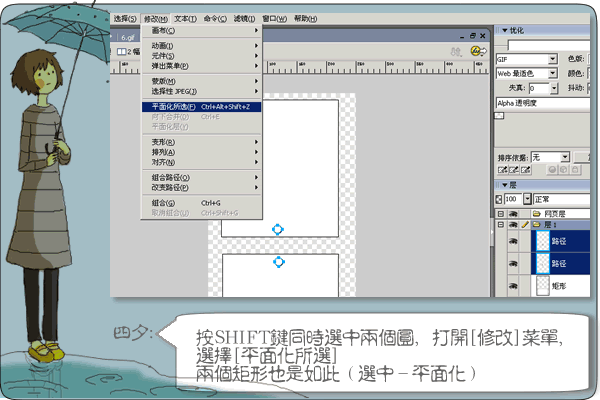600x400 pixels.
Task: Open the 排序依据 sort dropdown
Action: tap(565, 157)
